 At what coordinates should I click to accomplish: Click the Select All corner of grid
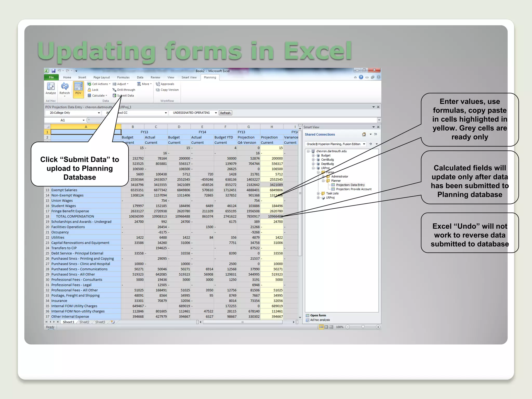[x=48, y=127]
